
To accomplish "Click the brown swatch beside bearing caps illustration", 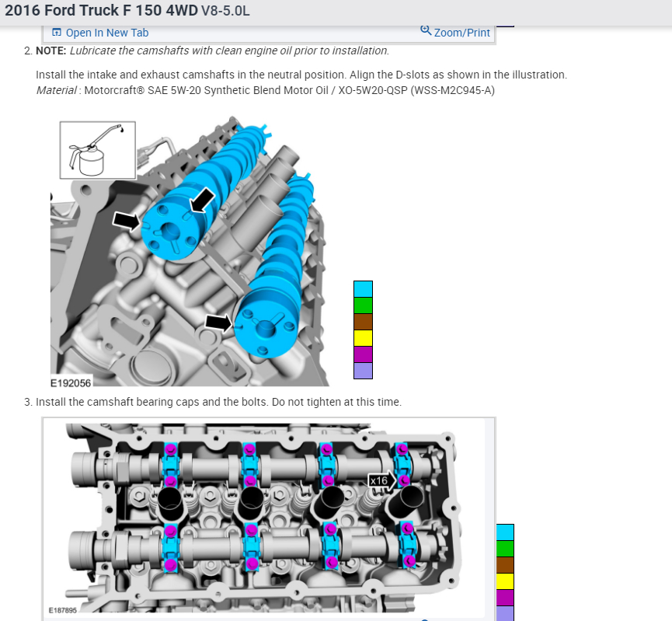I will (505, 565).
